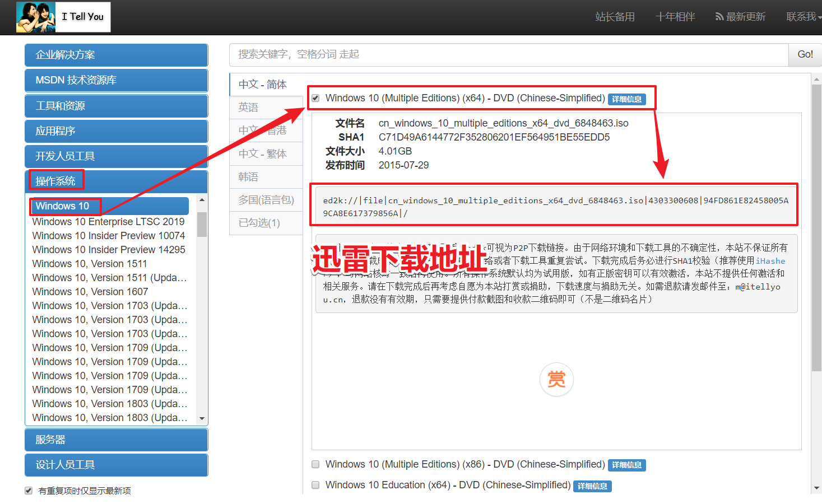Screen dimensions: 822x504
Task: Select the 韩语 language tab
Action: click(266, 177)
